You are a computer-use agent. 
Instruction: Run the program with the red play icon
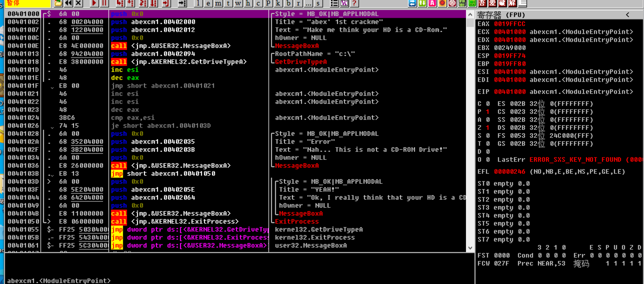94,3
